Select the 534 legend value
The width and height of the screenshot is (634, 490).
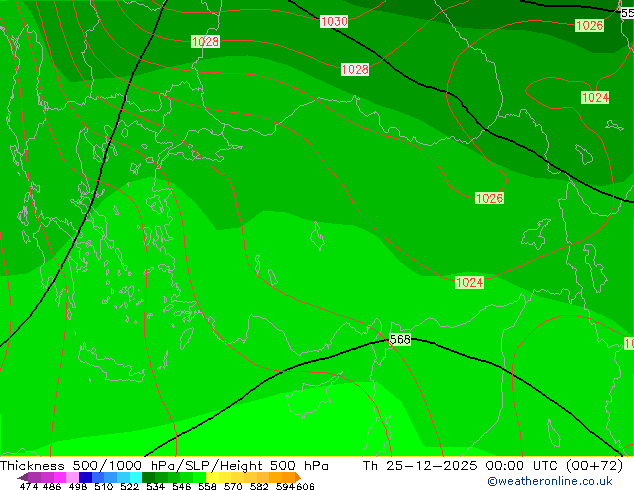coord(155,486)
